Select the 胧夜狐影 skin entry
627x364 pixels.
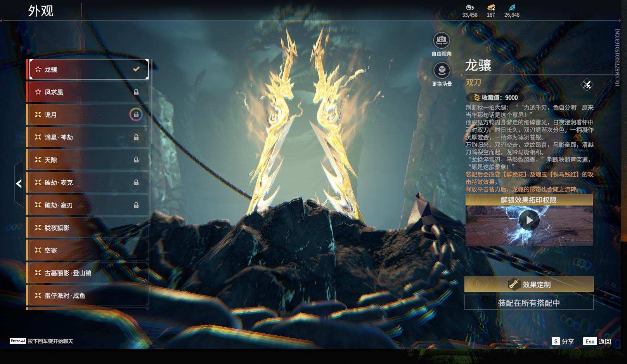click(x=87, y=228)
